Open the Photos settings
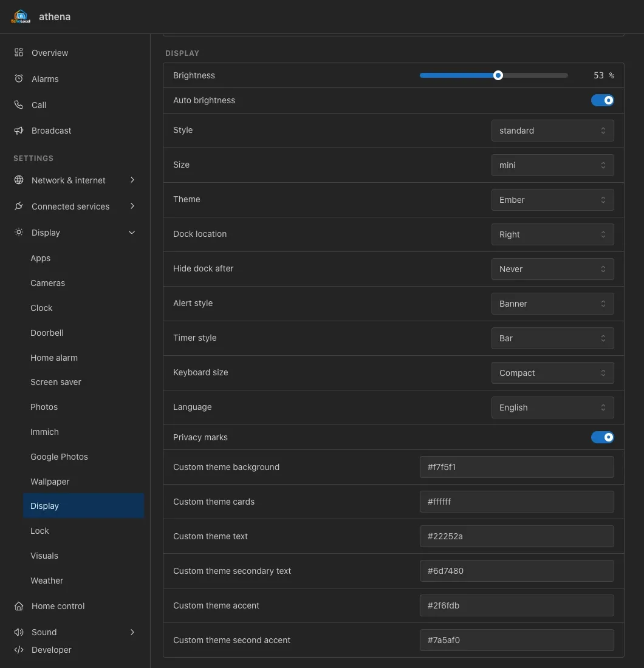This screenshot has height=668, width=644. pyautogui.click(x=44, y=407)
